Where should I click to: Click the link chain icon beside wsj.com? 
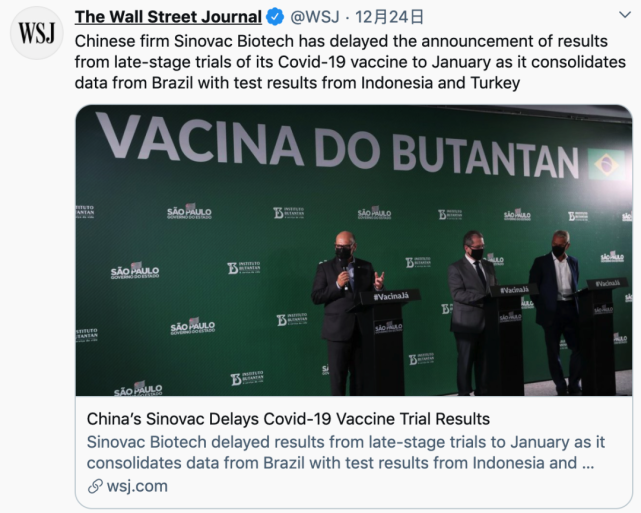(x=96, y=486)
